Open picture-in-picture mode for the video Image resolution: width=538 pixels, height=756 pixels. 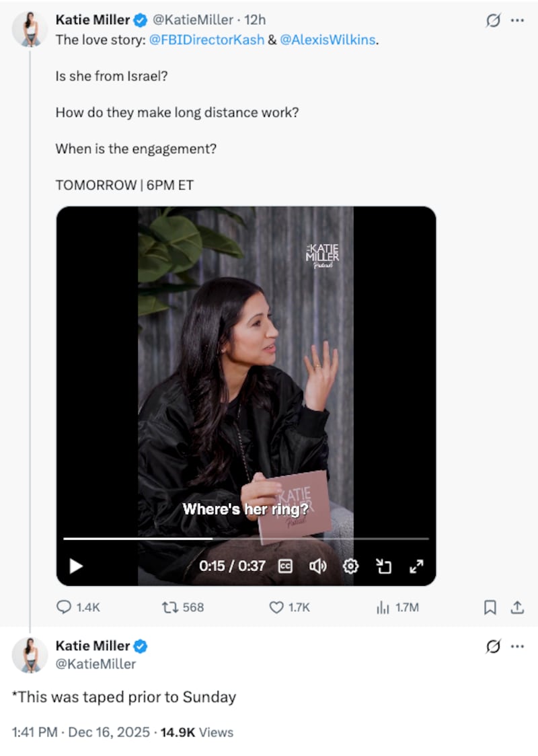[384, 566]
